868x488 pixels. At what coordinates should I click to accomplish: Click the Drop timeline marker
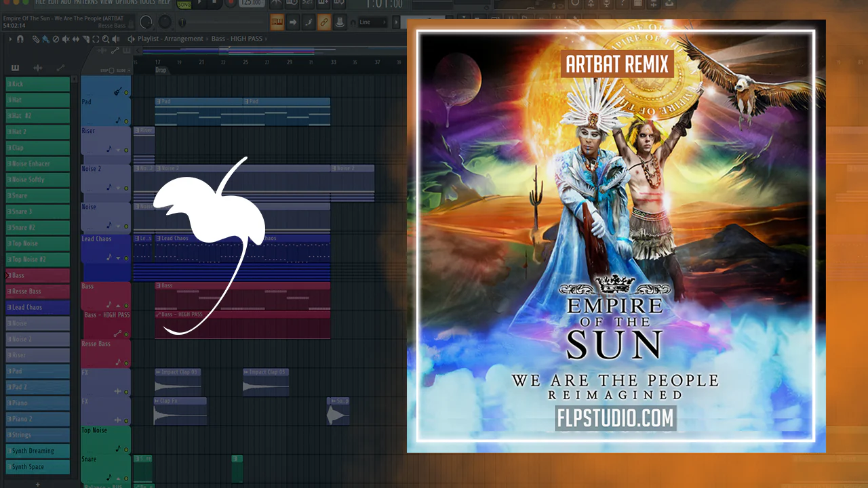161,70
